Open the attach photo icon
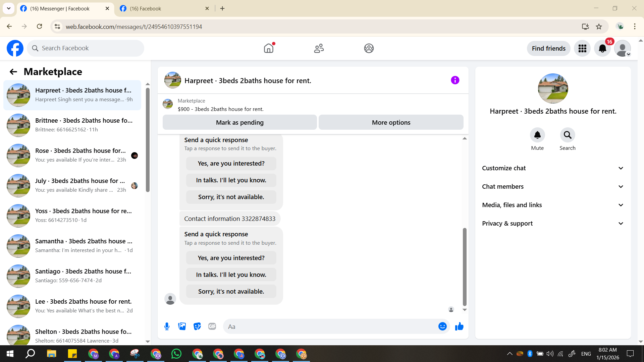 pos(182,326)
